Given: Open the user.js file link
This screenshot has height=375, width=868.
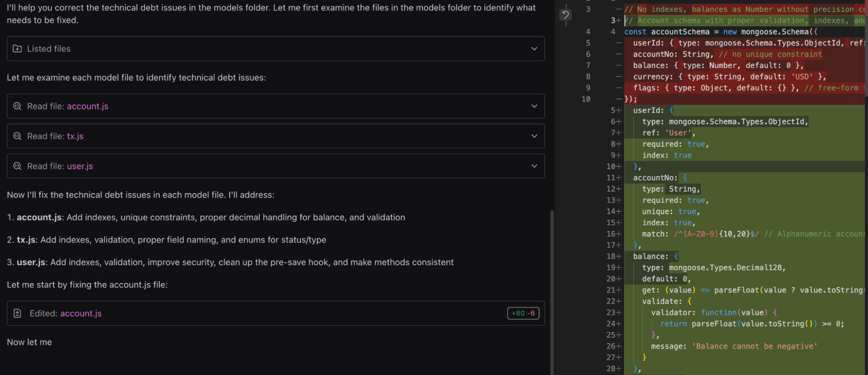Looking at the screenshot, I should click(x=80, y=166).
